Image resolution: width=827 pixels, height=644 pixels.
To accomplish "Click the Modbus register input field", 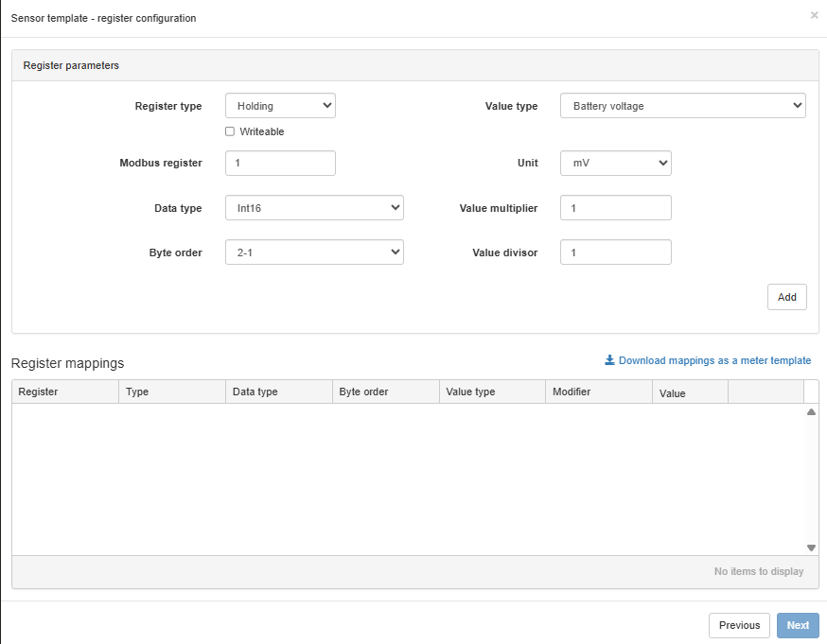I will (280, 163).
